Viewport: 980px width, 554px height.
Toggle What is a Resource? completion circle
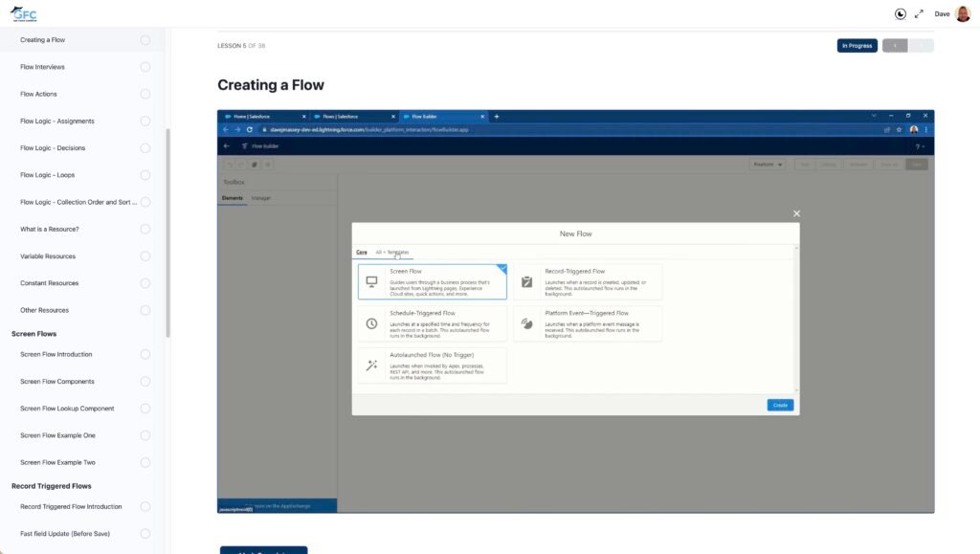(145, 230)
